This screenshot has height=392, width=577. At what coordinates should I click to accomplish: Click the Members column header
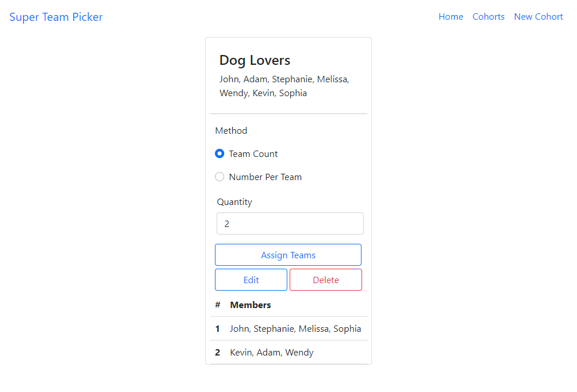click(250, 305)
